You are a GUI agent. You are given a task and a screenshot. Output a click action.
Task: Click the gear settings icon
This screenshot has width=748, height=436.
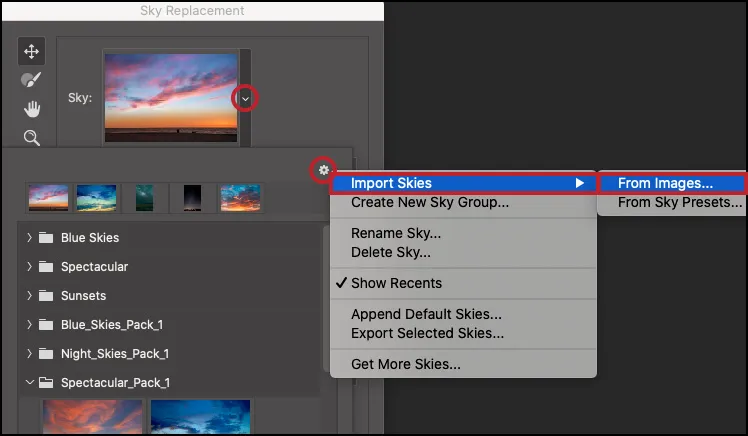[x=323, y=170]
